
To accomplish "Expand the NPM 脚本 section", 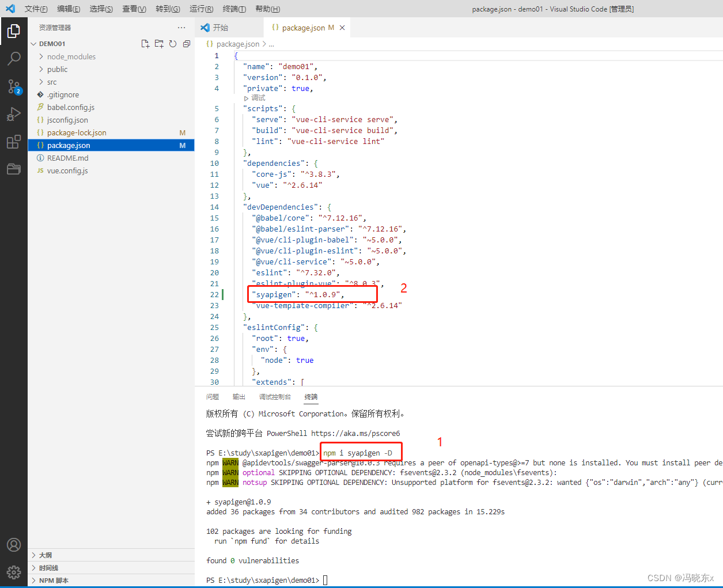I will (111, 581).
